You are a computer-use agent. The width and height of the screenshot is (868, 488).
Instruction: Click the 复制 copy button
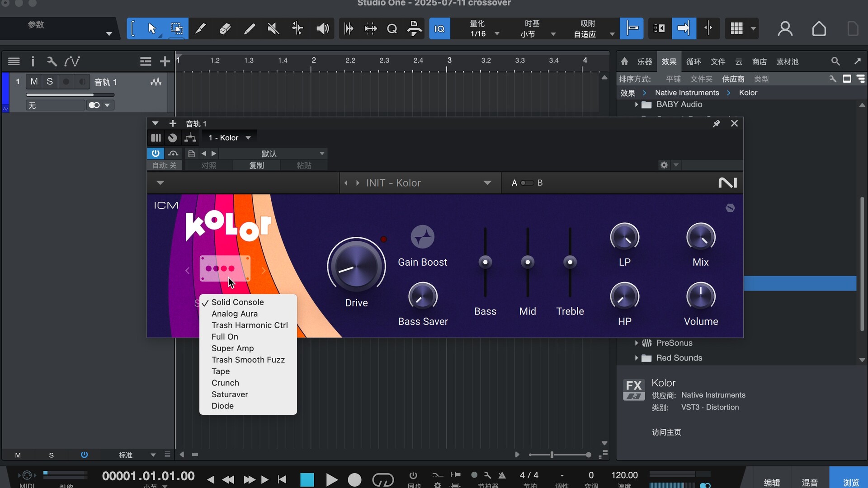pyautogui.click(x=257, y=165)
